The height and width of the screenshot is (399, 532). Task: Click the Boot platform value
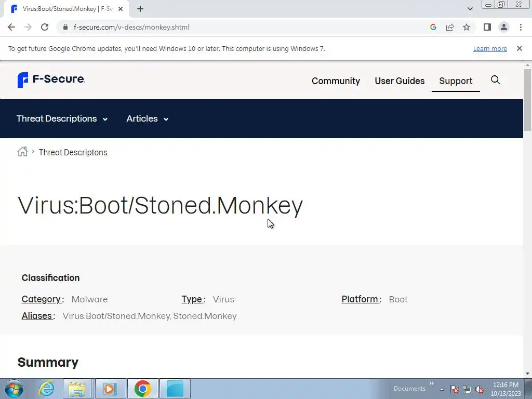398,299
